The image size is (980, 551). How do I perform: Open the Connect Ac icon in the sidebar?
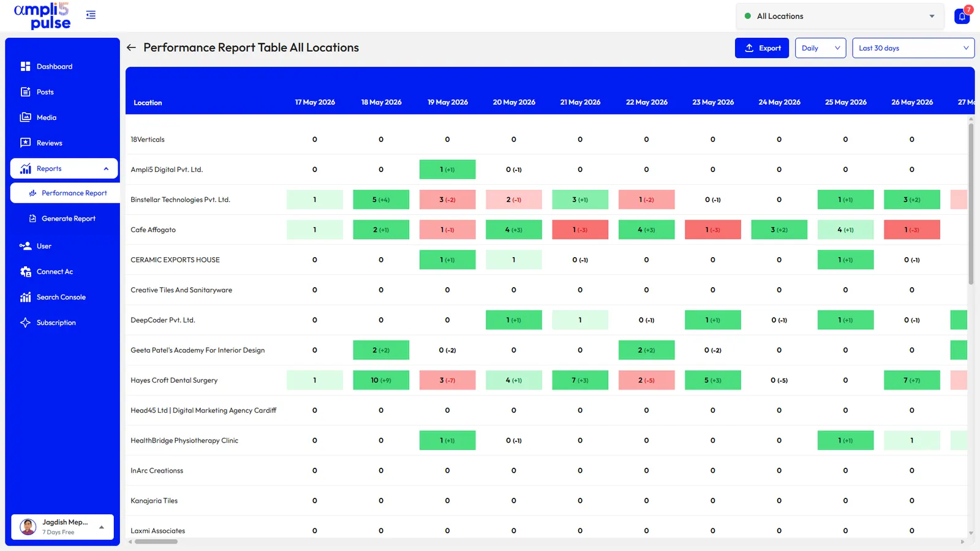point(25,272)
